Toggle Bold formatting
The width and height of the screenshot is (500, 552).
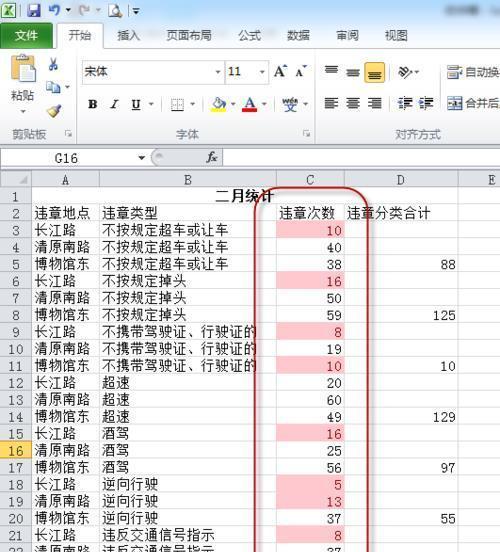(x=93, y=104)
